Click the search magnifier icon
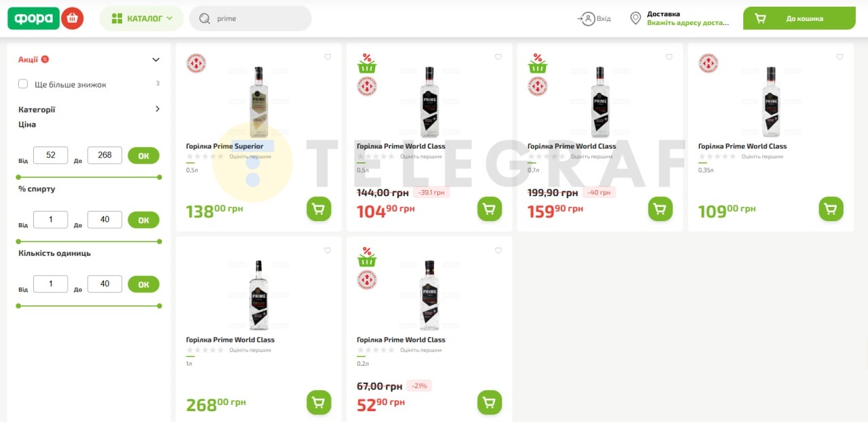This screenshot has width=868, height=422. click(x=205, y=18)
